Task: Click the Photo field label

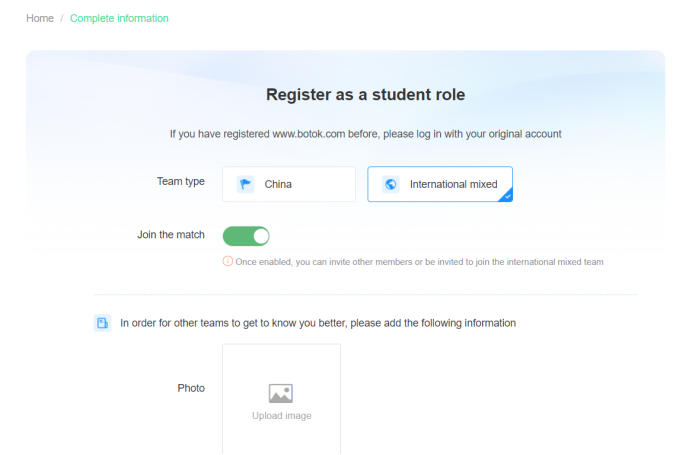Action: pos(191,388)
